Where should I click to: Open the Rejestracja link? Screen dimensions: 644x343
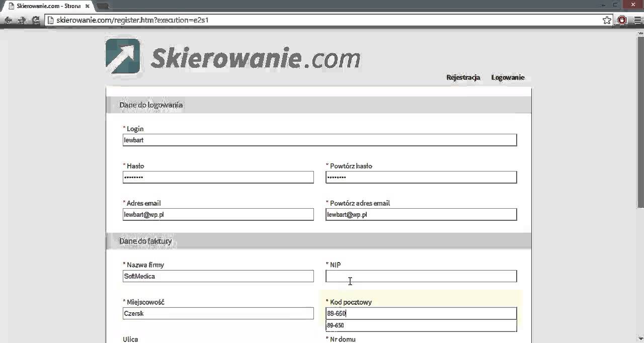coord(463,77)
